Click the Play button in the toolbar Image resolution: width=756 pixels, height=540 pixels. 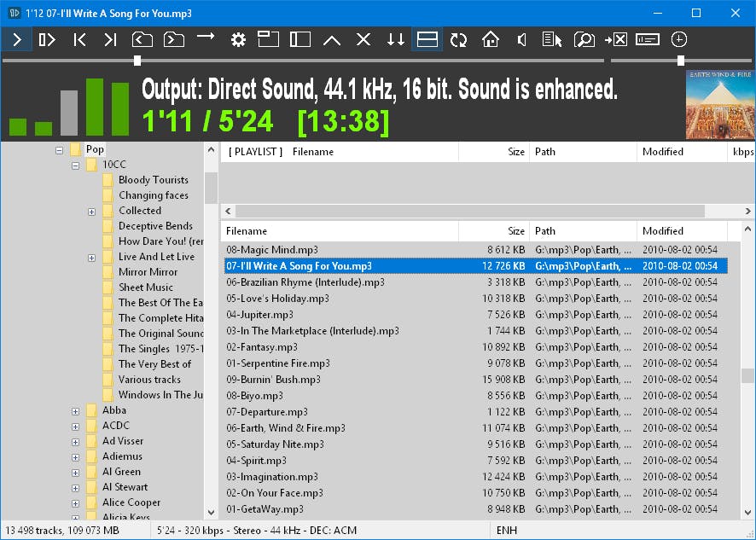click(17, 39)
